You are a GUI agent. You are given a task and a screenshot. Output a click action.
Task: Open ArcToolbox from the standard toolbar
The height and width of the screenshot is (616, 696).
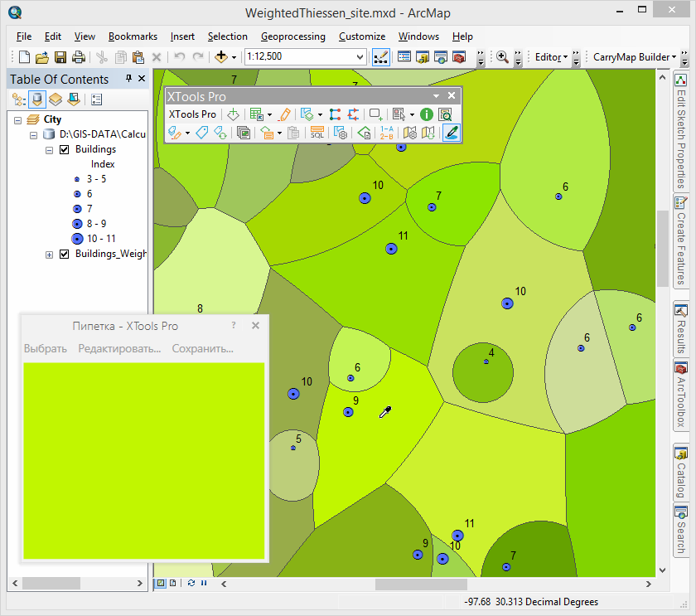tap(459, 57)
